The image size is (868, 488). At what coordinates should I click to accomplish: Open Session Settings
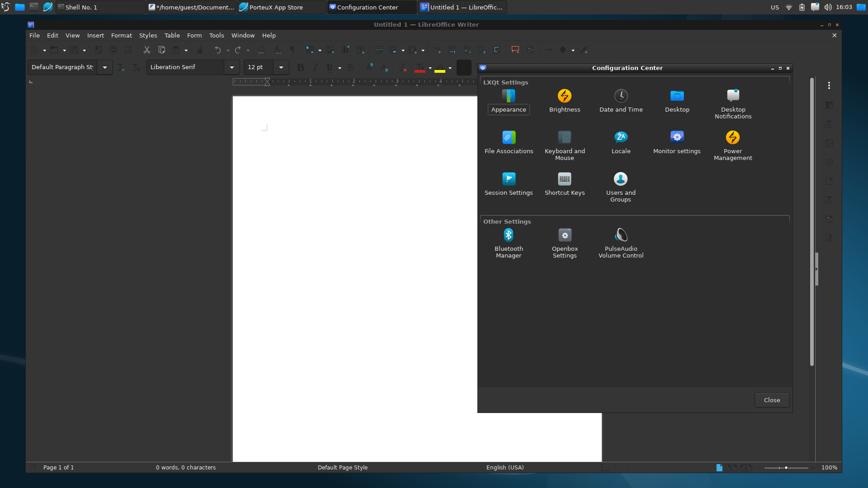click(x=509, y=184)
